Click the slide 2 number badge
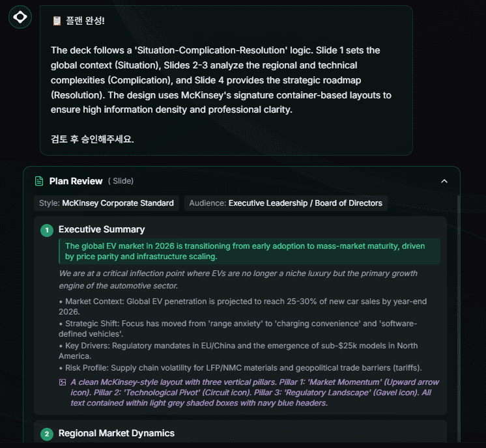Screen dimensions: 486x448 (x=46, y=434)
